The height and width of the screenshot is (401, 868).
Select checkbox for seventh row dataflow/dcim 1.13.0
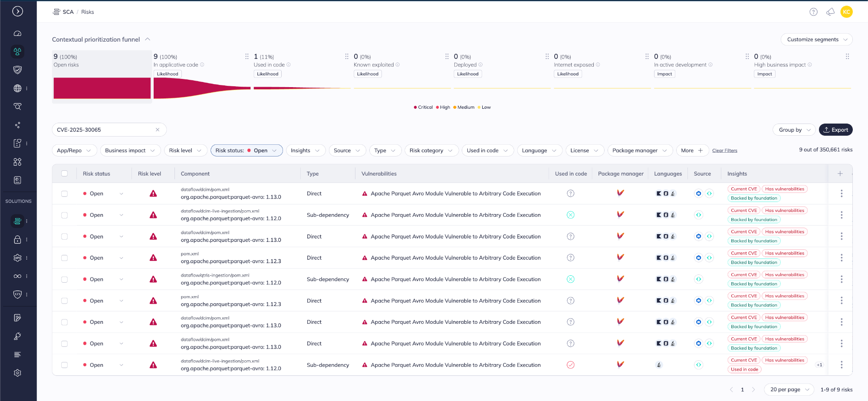[x=65, y=322]
